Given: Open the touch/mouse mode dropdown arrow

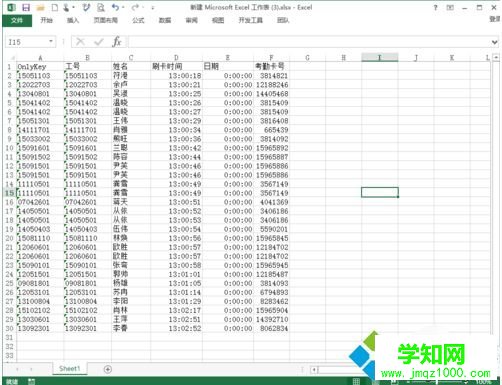Looking at the screenshot, I should click(73, 7).
